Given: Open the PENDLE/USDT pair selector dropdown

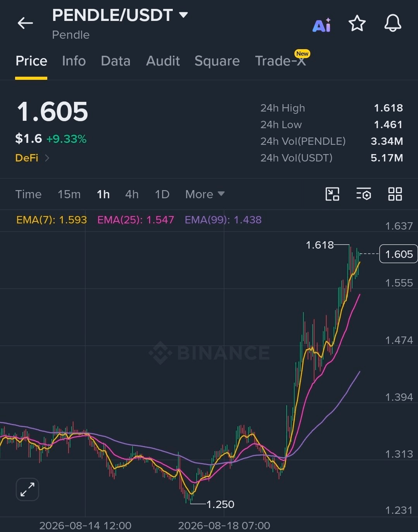Looking at the screenshot, I should 120,15.
